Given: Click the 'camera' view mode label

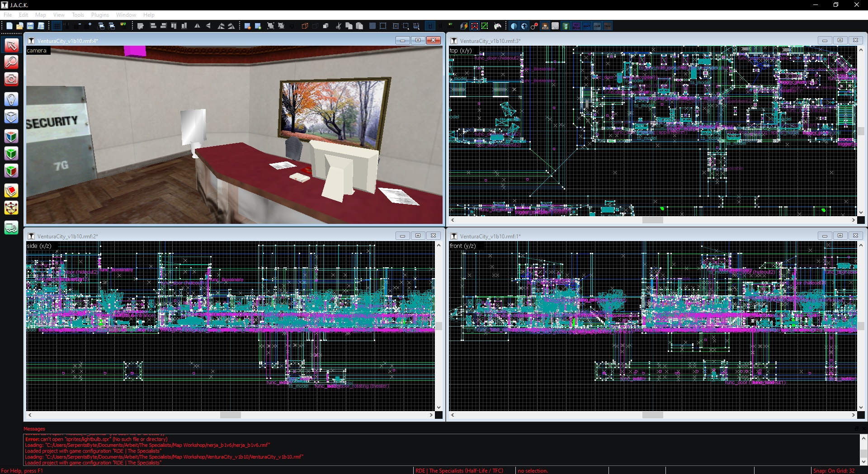Looking at the screenshot, I should (x=37, y=51).
